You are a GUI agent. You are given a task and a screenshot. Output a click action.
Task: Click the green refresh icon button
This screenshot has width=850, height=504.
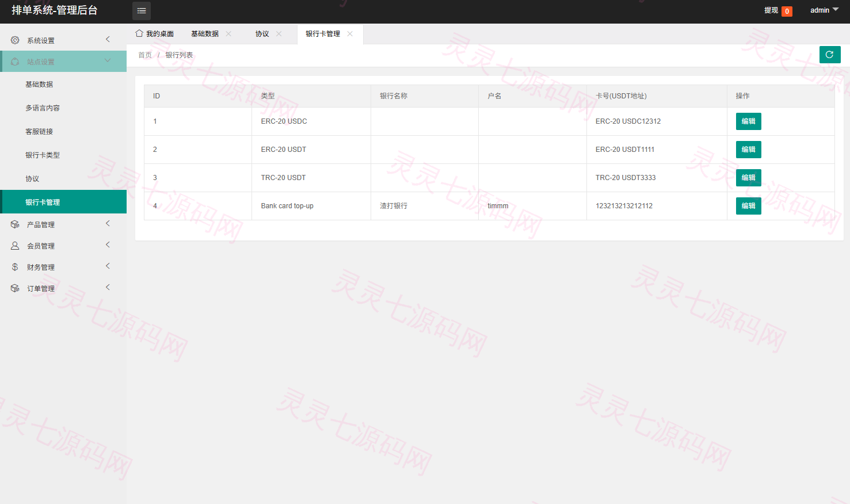click(830, 55)
